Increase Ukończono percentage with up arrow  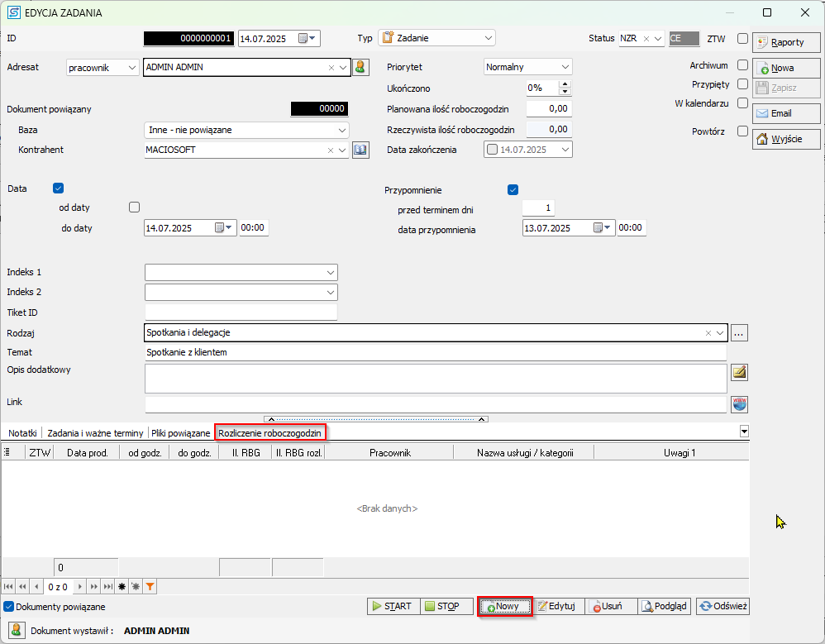(x=565, y=84)
